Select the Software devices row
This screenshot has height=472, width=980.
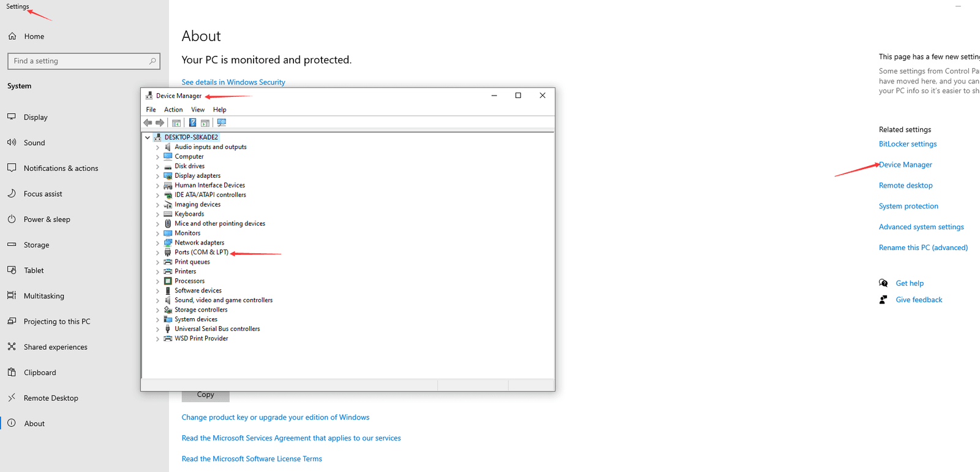198,291
